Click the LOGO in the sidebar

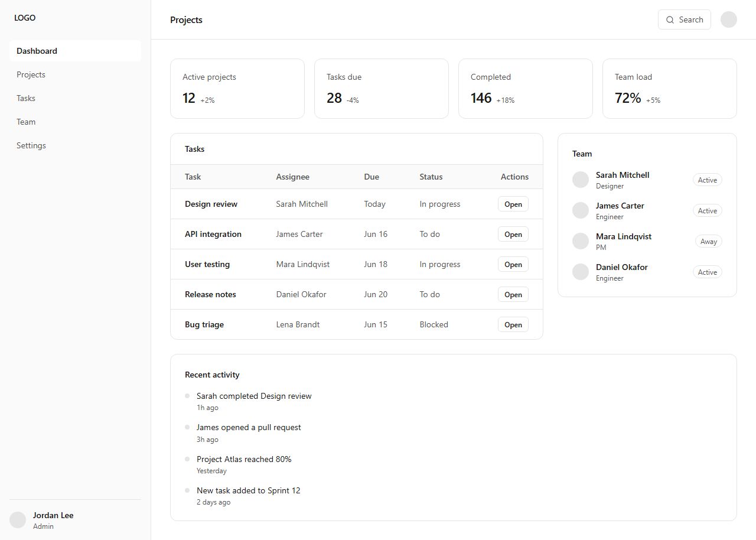point(25,18)
